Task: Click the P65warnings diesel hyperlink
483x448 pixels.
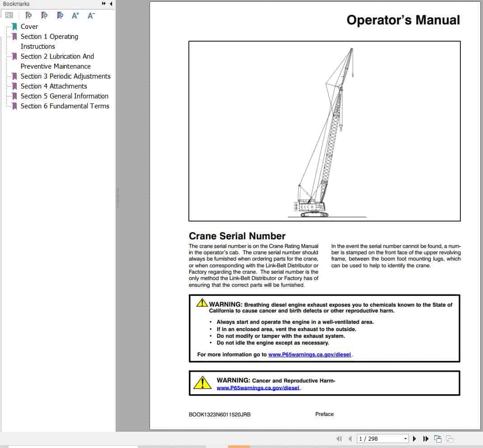Action: pos(309,355)
